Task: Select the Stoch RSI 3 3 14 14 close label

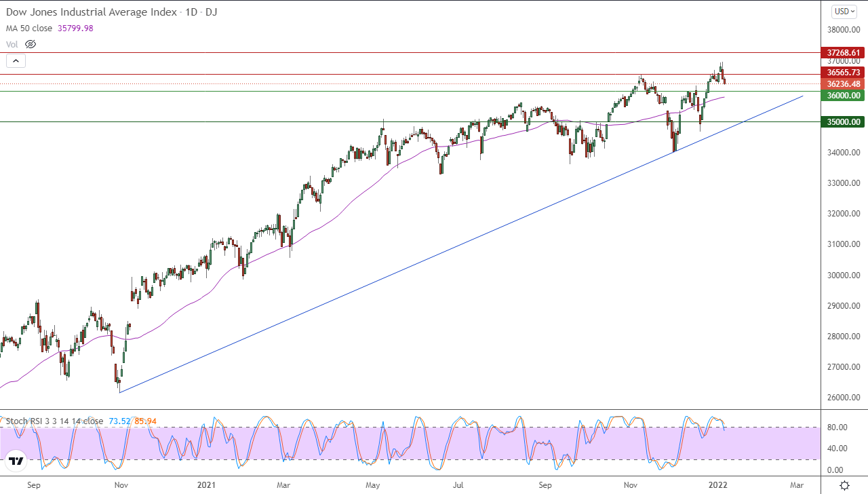Action: coord(55,421)
